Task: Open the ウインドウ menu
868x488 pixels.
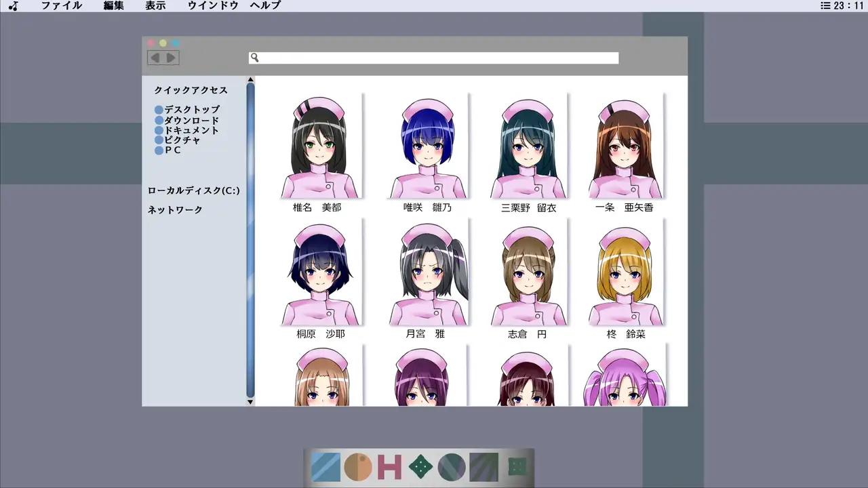Action: tap(213, 6)
